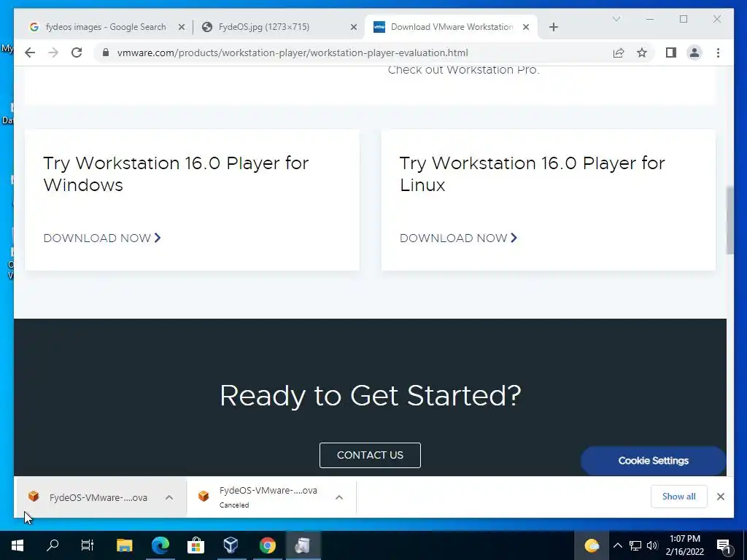Expand options for the first FydeOS .ova download
Viewport: 747px width, 560px height.
pyautogui.click(x=169, y=497)
